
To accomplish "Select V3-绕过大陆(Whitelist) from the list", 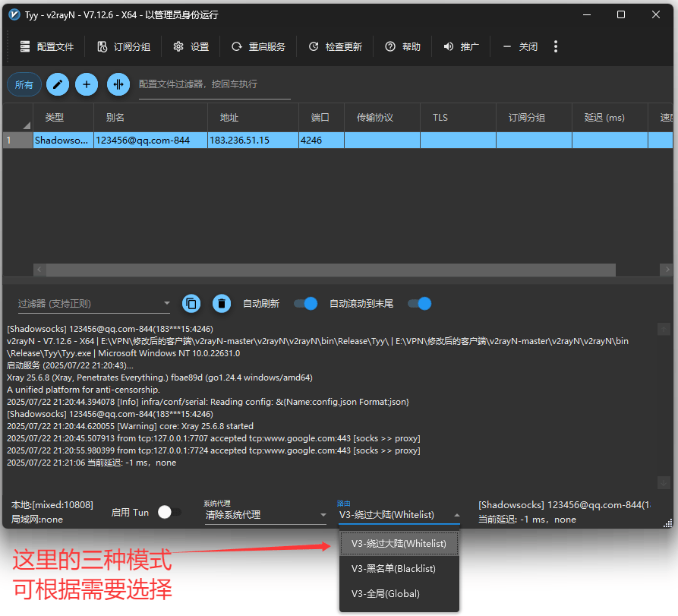I will coord(399,544).
